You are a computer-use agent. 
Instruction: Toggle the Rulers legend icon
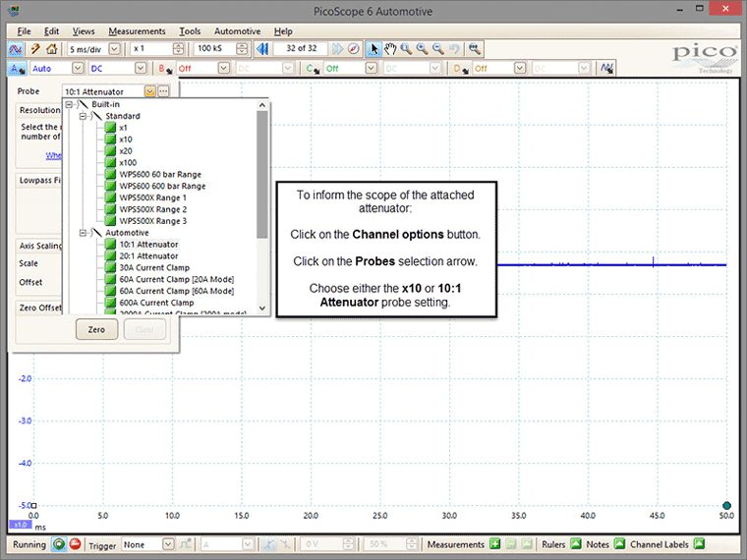(x=576, y=544)
